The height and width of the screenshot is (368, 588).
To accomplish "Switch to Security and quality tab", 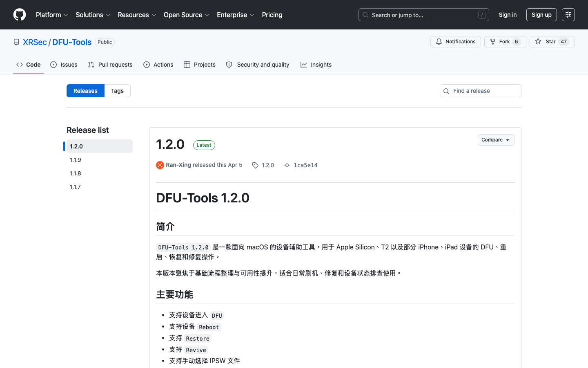I will pyautogui.click(x=258, y=65).
